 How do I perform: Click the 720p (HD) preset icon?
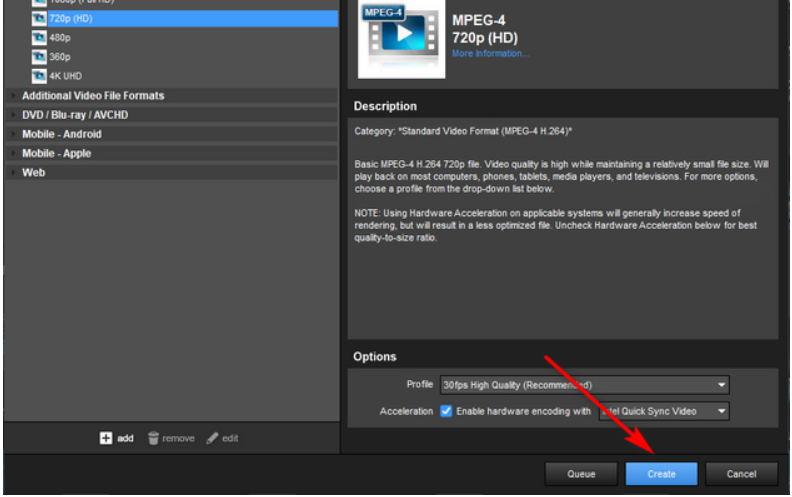(39, 18)
